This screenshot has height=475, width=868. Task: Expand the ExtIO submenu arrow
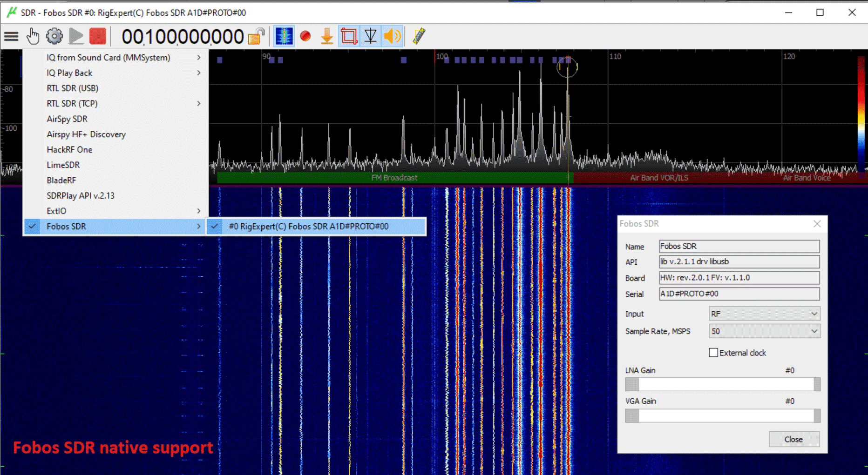199,211
